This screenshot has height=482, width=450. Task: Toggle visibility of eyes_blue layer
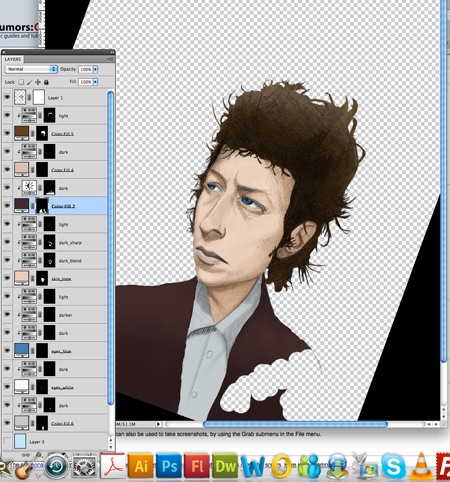7,351
